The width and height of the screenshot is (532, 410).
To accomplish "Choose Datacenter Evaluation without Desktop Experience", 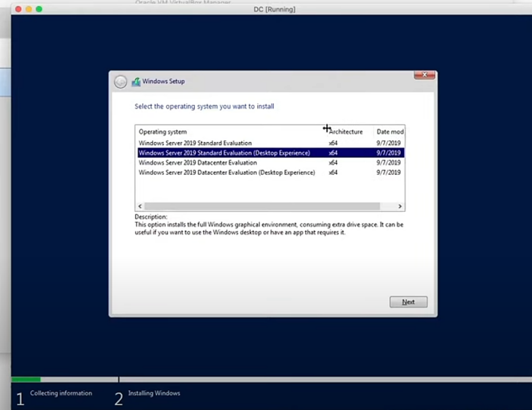I will [197, 163].
